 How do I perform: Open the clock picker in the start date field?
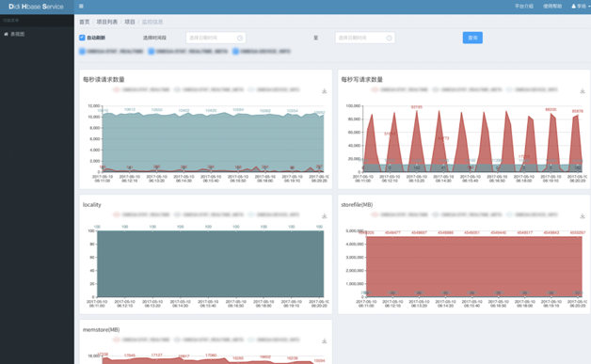(x=240, y=38)
